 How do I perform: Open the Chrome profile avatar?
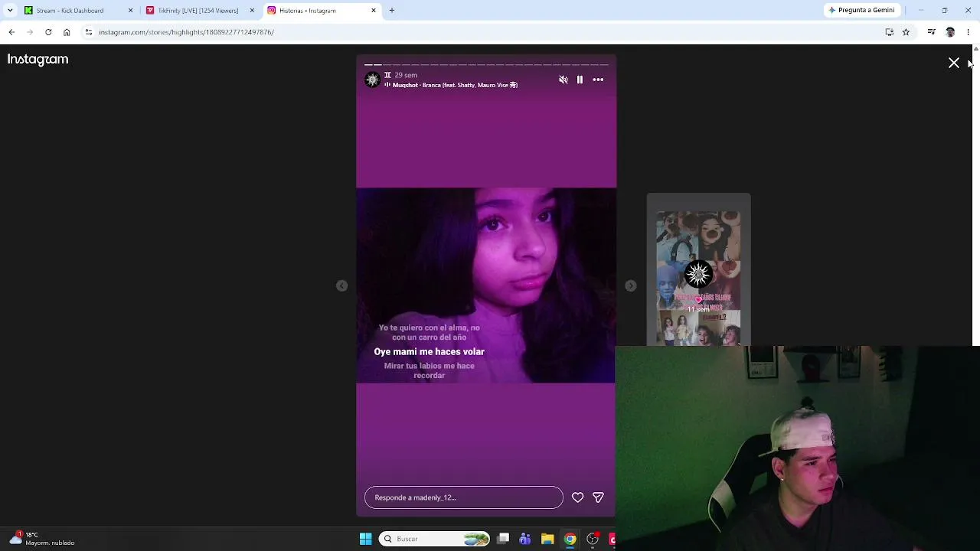(950, 32)
